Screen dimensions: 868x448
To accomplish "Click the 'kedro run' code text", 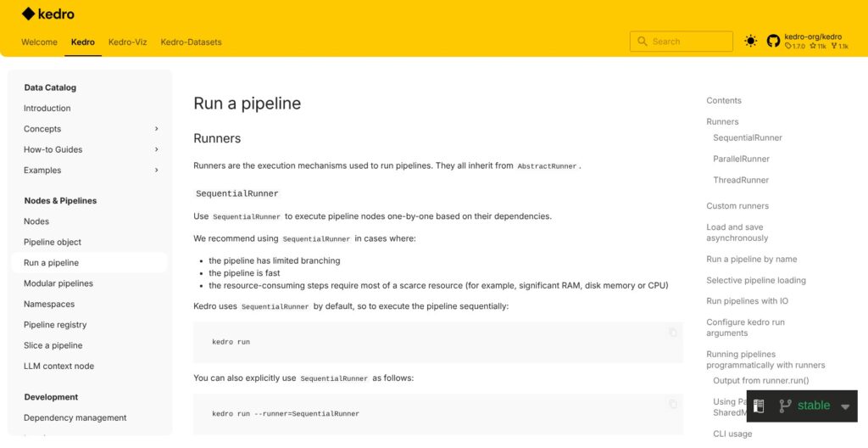I will (231, 342).
